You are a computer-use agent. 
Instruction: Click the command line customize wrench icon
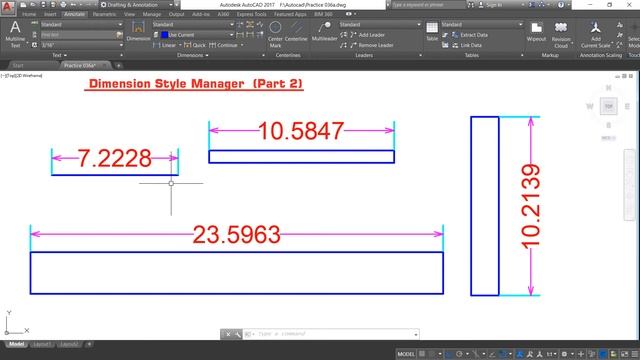238,334
